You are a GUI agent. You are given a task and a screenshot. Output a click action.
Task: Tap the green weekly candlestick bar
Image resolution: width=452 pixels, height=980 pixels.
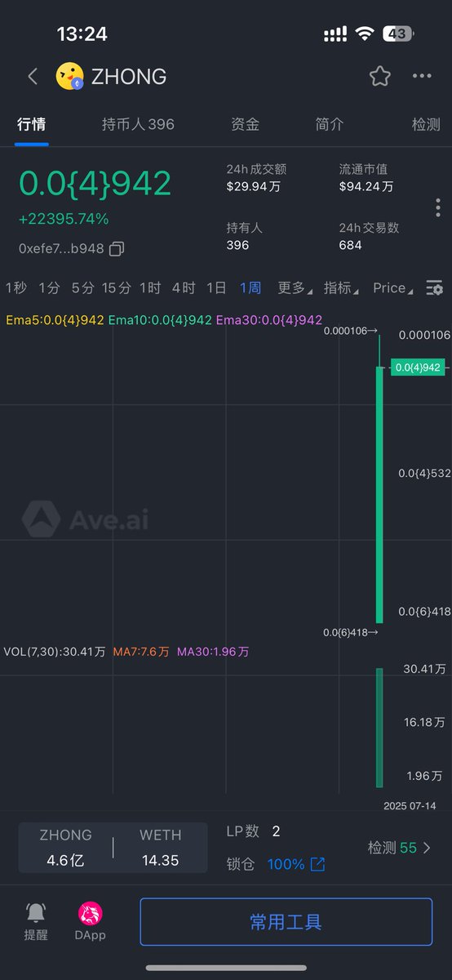pyautogui.click(x=379, y=495)
